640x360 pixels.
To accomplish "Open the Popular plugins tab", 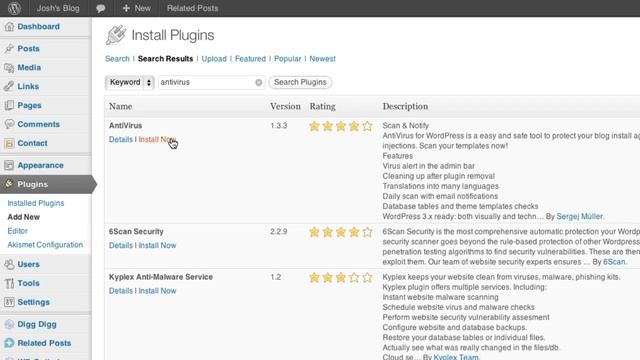I will coord(287,59).
